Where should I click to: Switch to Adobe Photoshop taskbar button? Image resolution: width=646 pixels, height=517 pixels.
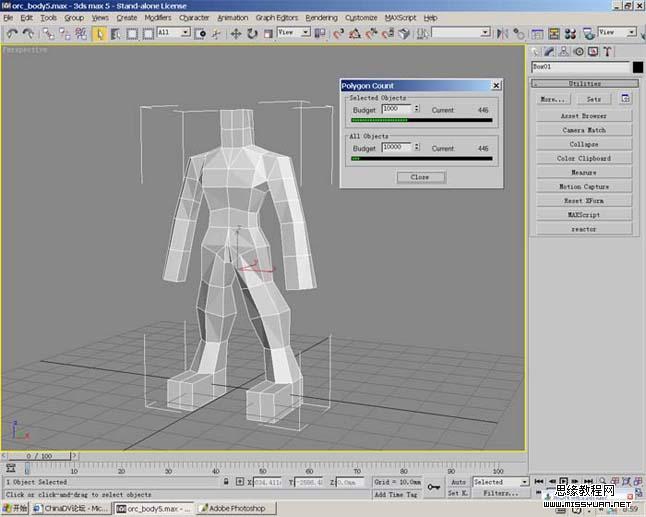[235, 508]
